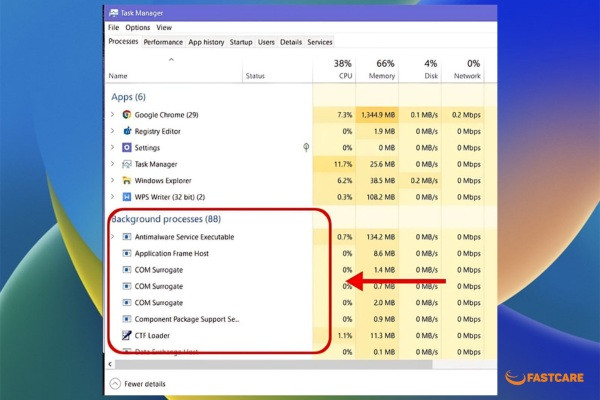Select the Processes tab
Viewport: 600px width, 400px height.
point(123,41)
